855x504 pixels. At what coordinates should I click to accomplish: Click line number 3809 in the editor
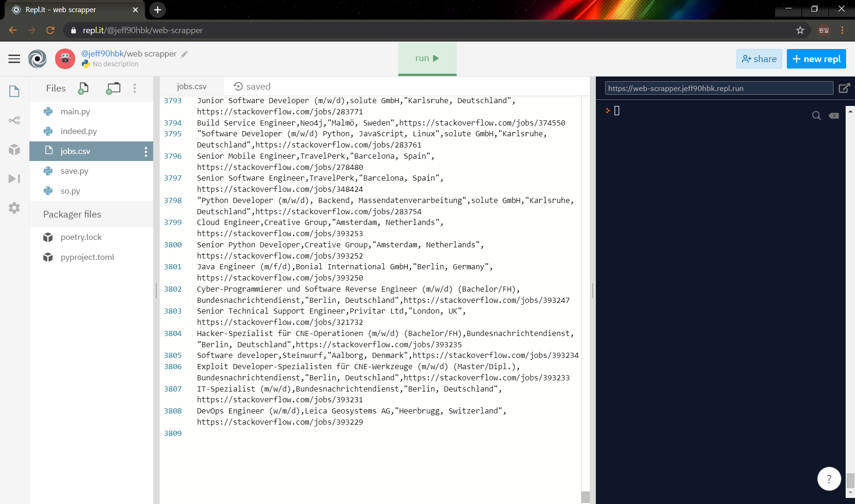click(x=173, y=433)
